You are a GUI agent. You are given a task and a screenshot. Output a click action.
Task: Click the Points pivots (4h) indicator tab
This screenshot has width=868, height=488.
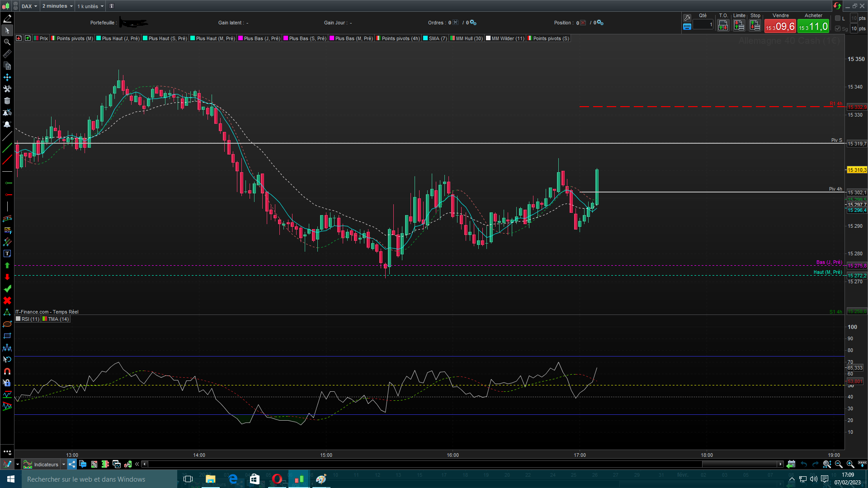398,38
